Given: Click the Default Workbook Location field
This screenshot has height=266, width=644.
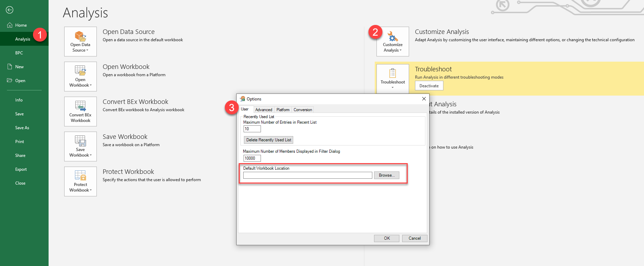Looking at the screenshot, I should pos(308,175).
